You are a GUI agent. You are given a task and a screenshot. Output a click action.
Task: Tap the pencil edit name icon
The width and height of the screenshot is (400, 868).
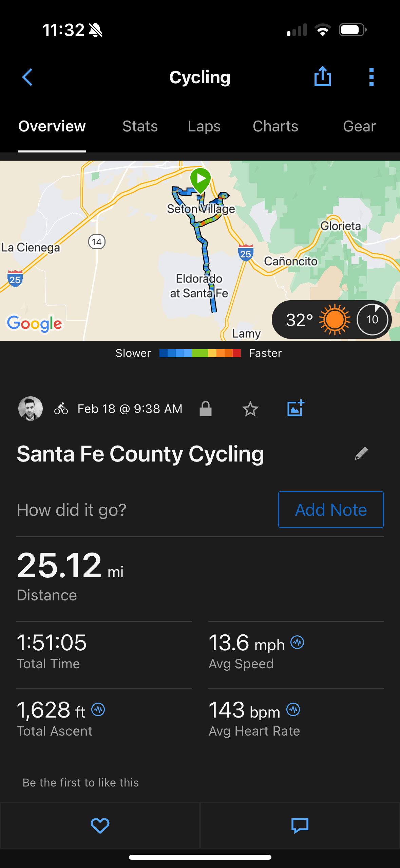pos(361,453)
